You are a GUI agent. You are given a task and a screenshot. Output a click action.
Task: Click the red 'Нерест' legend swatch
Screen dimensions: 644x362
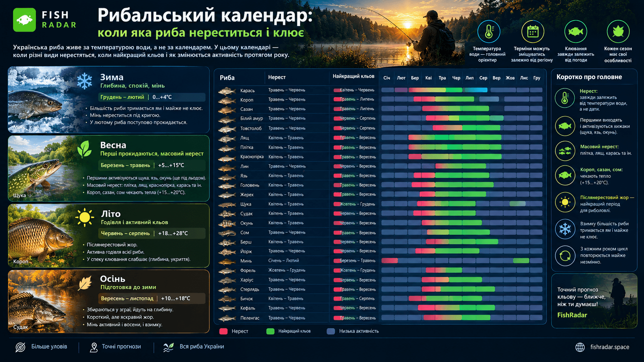pos(223,331)
